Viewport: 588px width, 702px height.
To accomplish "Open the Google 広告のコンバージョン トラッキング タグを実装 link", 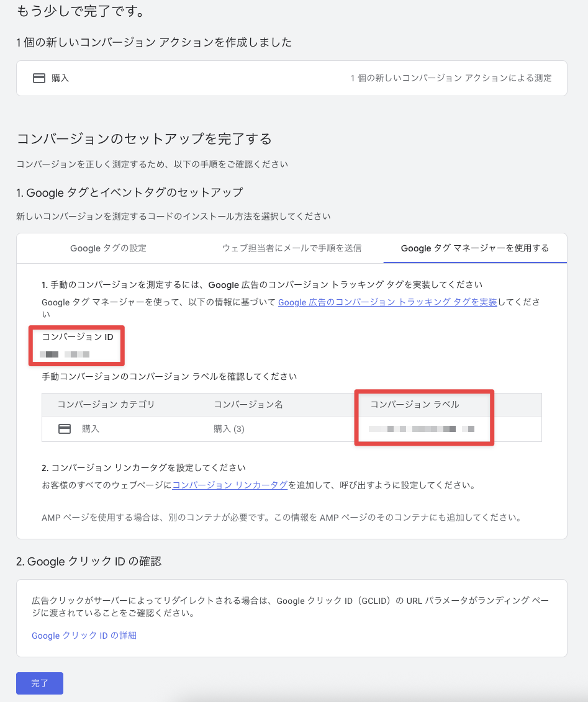I will pos(387,302).
